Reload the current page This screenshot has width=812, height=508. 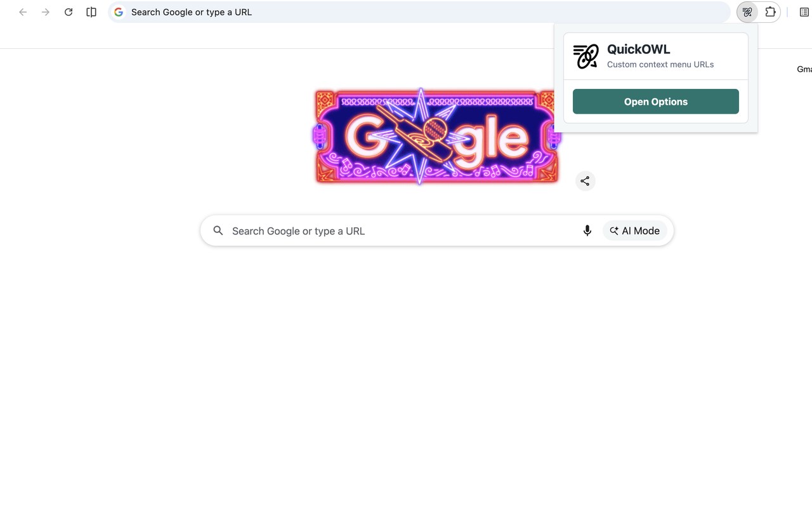(69, 12)
